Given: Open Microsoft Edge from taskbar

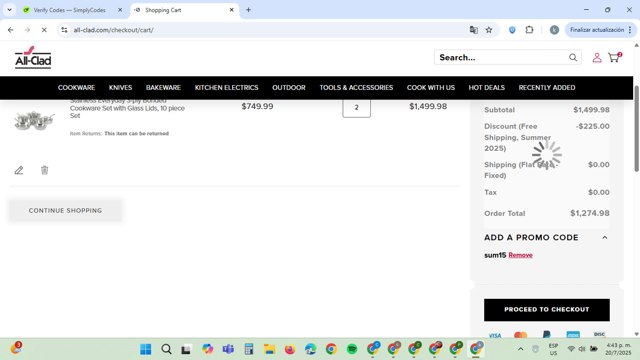Looking at the screenshot, I should tap(311, 349).
